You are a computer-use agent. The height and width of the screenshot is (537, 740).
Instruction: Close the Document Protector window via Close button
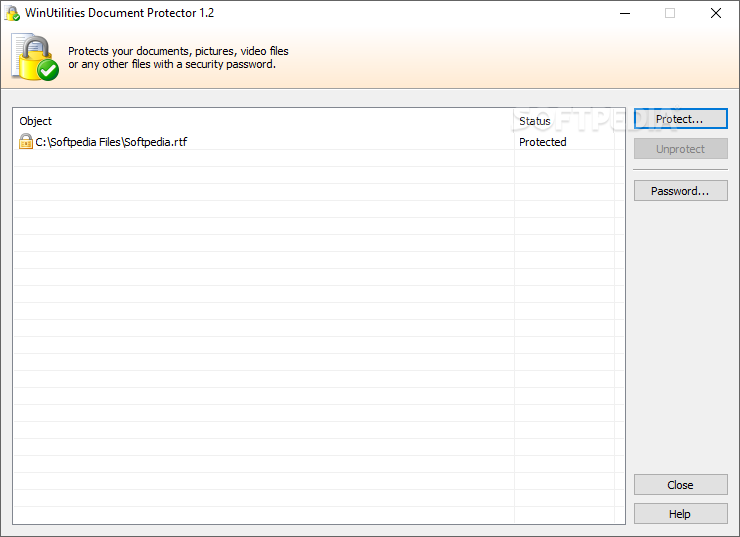pyautogui.click(x=681, y=485)
